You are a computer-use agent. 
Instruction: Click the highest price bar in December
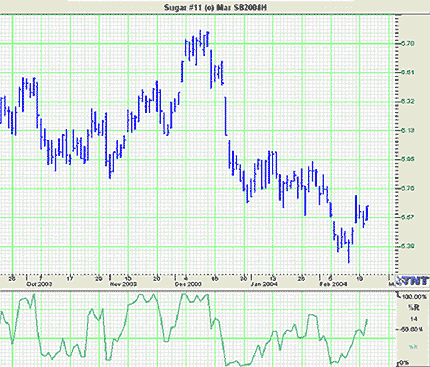[200, 43]
